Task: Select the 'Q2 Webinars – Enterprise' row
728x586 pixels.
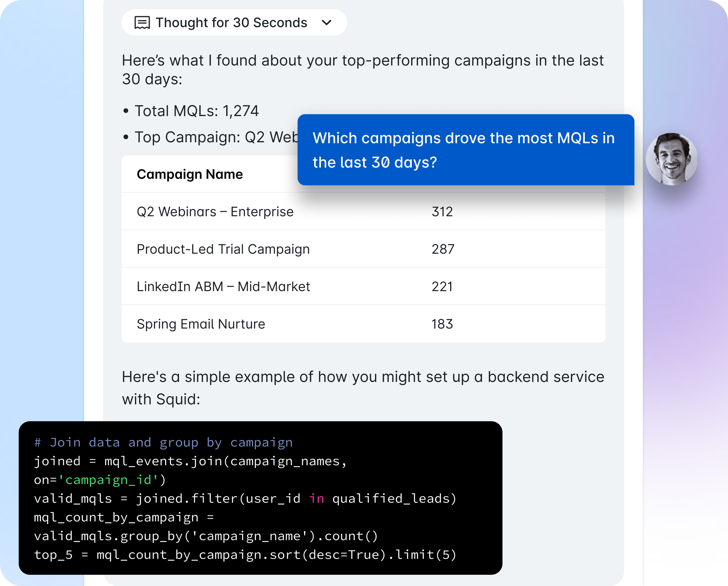Action: coord(215,212)
